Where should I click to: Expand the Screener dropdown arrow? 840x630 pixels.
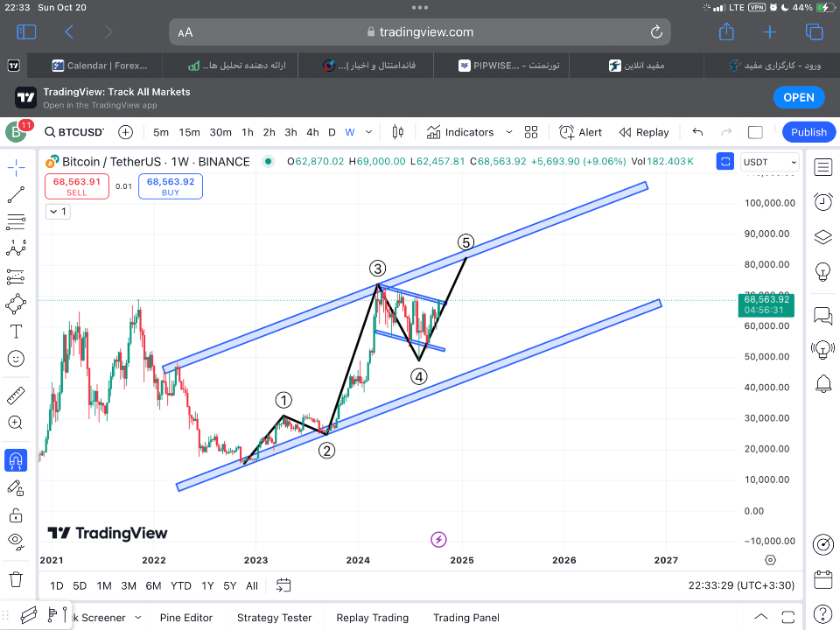pyautogui.click(x=137, y=617)
